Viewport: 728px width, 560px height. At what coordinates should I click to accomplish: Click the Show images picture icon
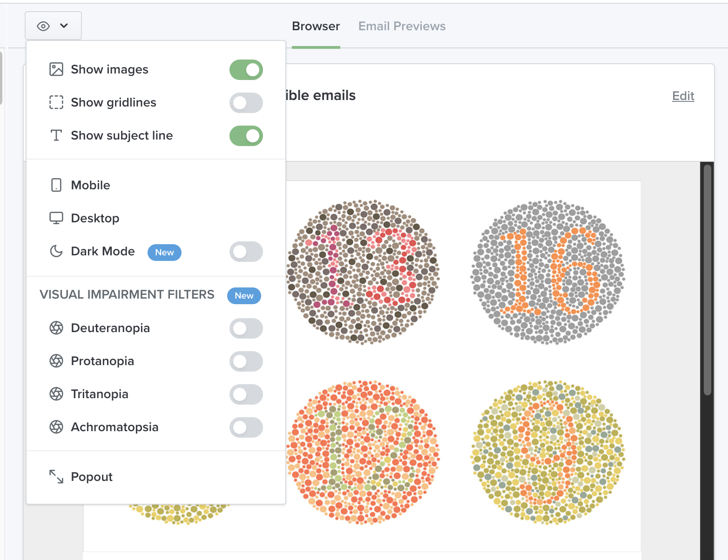(56, 69)
